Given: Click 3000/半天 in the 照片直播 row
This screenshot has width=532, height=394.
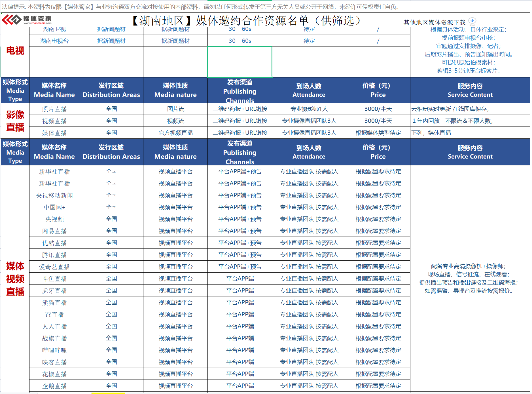Looking at the screenshot, I should point(378,109).
